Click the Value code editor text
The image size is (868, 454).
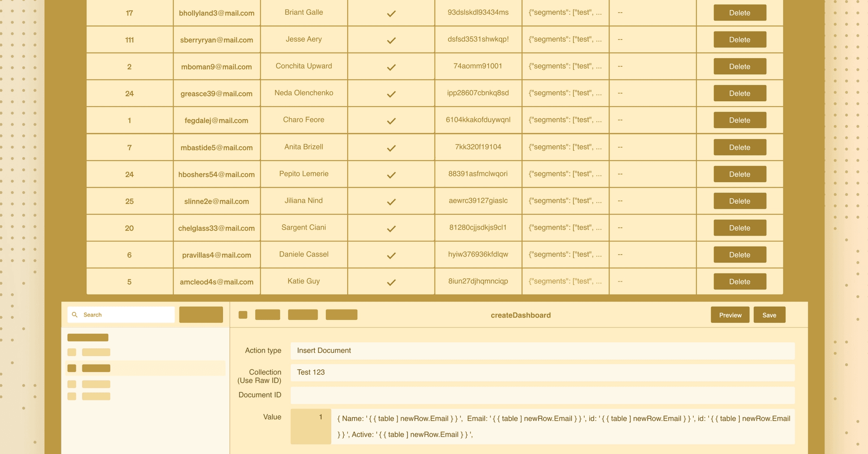pos(563,426)
